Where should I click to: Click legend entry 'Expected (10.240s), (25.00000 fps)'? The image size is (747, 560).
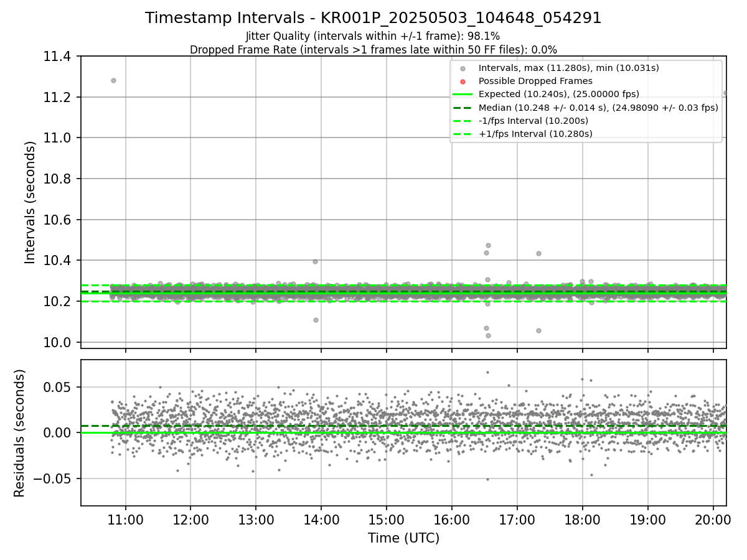pyautogui.click(x=558, y=94)
